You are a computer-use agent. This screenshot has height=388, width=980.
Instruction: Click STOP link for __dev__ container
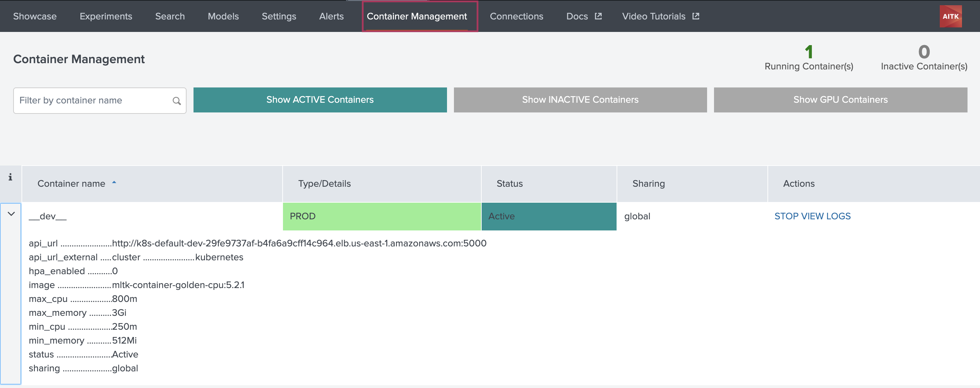click(x=786, y=216)
